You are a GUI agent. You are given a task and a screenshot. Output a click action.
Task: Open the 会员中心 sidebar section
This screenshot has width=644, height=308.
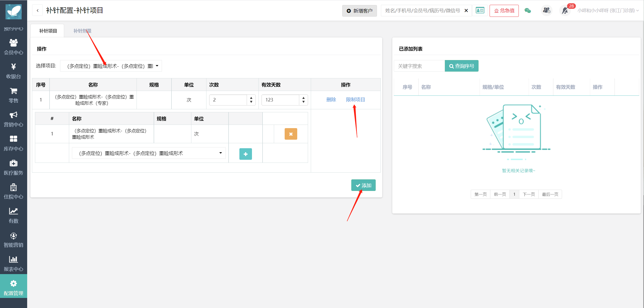(14, 47)
